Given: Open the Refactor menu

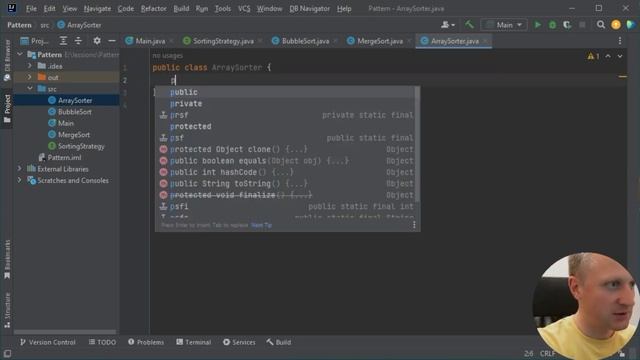Looking at the screenshot, I should [153, 9].
